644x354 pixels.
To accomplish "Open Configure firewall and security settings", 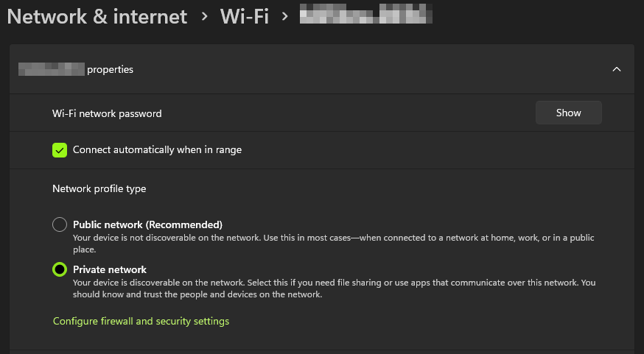I will tap(141, 322).
